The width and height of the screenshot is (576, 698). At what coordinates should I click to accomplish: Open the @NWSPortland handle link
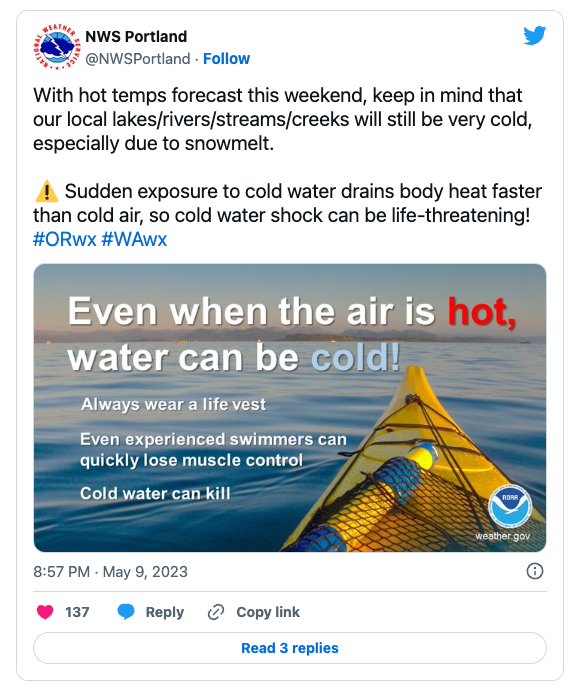(138, 58)
